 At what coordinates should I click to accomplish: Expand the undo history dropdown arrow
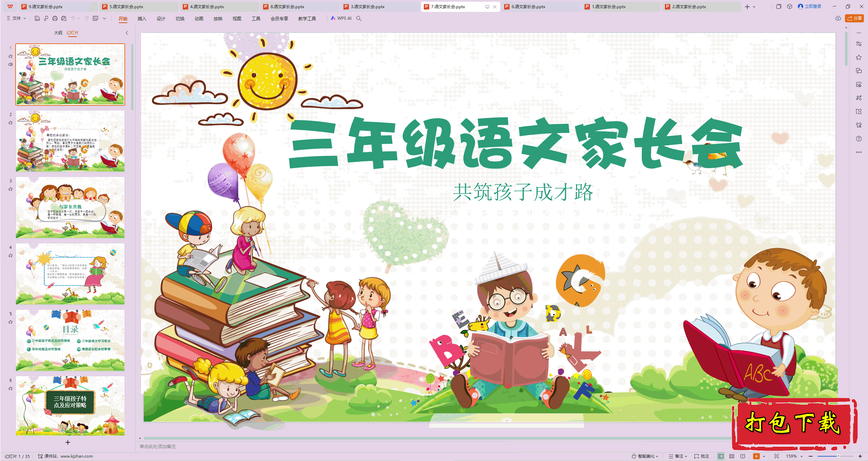pos(79,18)
